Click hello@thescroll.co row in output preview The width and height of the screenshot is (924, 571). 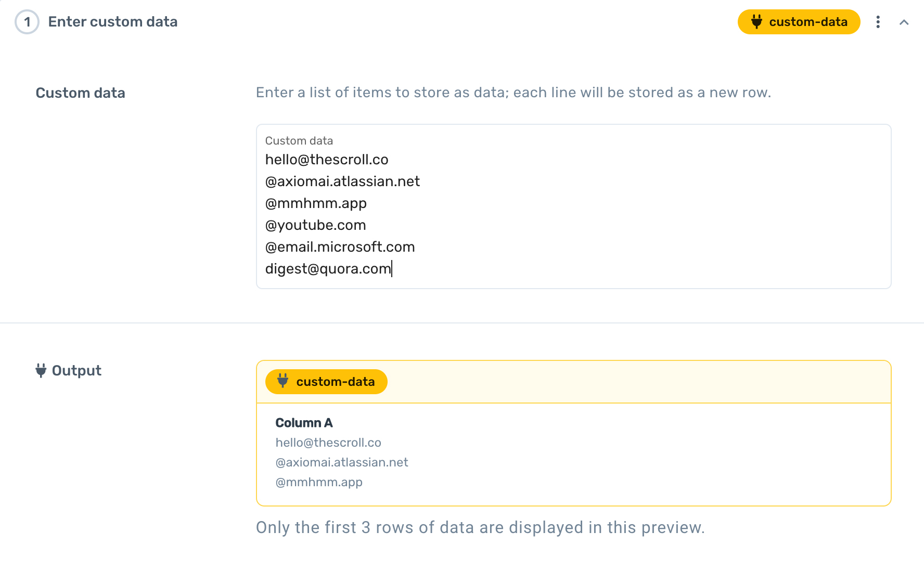point(328,443)
